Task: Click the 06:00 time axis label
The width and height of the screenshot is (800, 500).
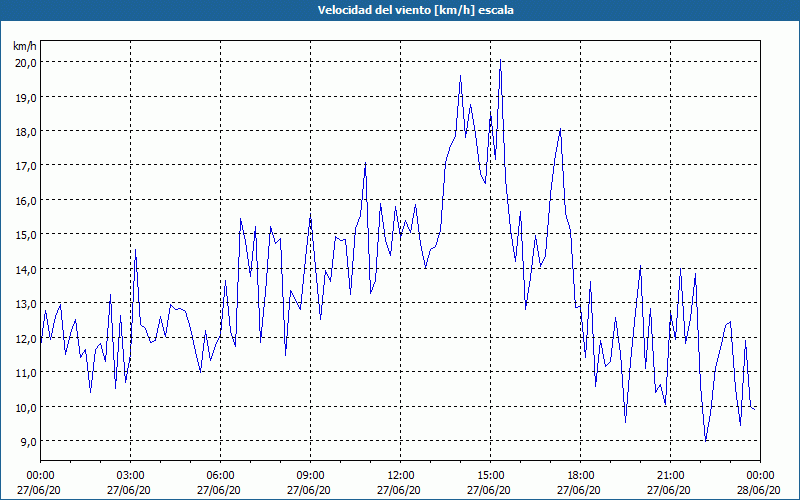Action: pyautogui.click(x=220, y=476)
